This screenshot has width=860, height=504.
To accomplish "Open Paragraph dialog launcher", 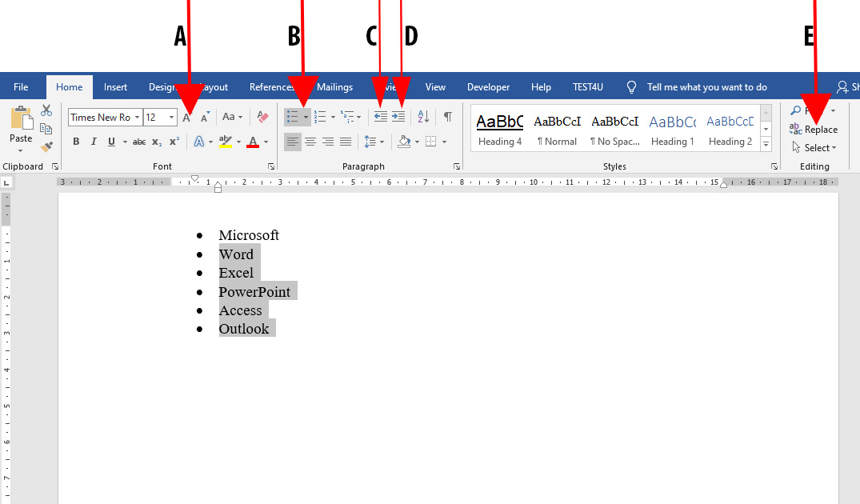I will click(457, 166).
